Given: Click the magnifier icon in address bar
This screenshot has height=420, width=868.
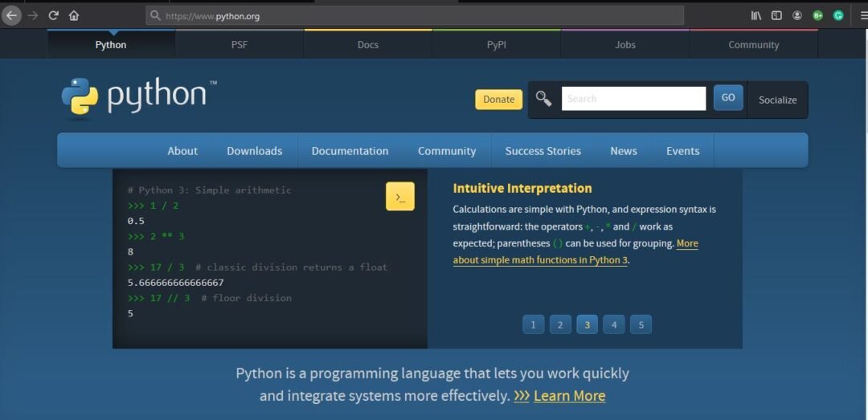Looking at the screenshot, I should pos(156,15).
